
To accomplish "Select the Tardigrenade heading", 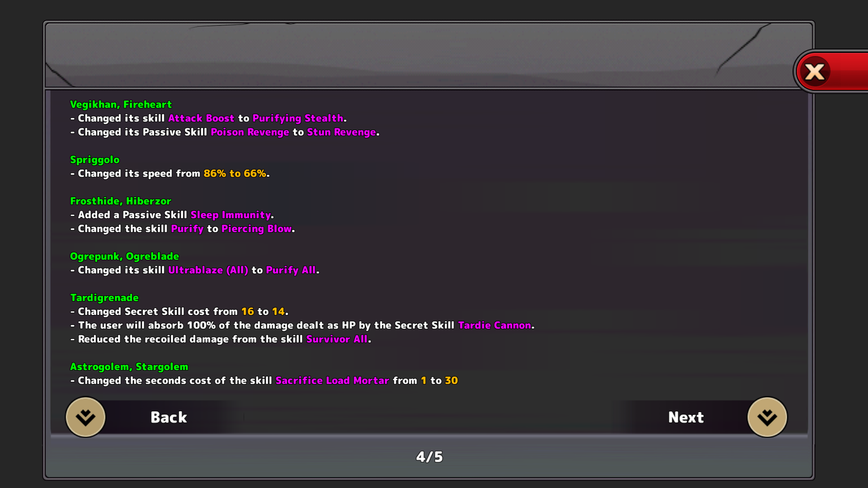I will [104, 298].
